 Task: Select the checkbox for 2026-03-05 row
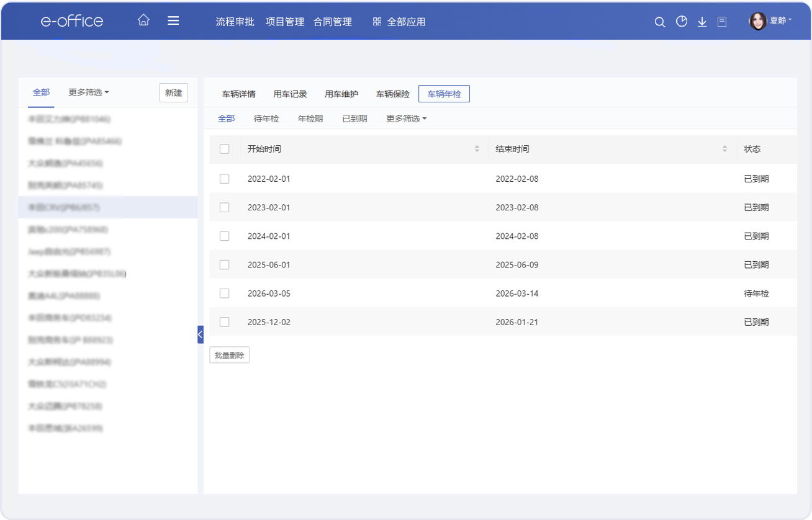pos(225,294)
